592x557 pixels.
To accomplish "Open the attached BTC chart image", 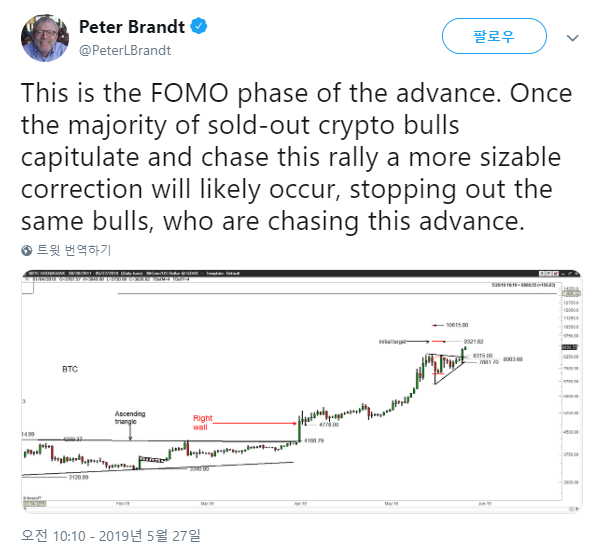I will 302,391.
